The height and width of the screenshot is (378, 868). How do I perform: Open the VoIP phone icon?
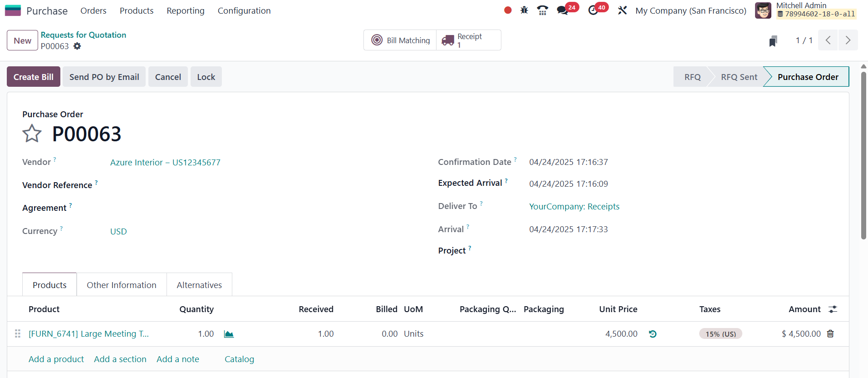tap(542, 10)
